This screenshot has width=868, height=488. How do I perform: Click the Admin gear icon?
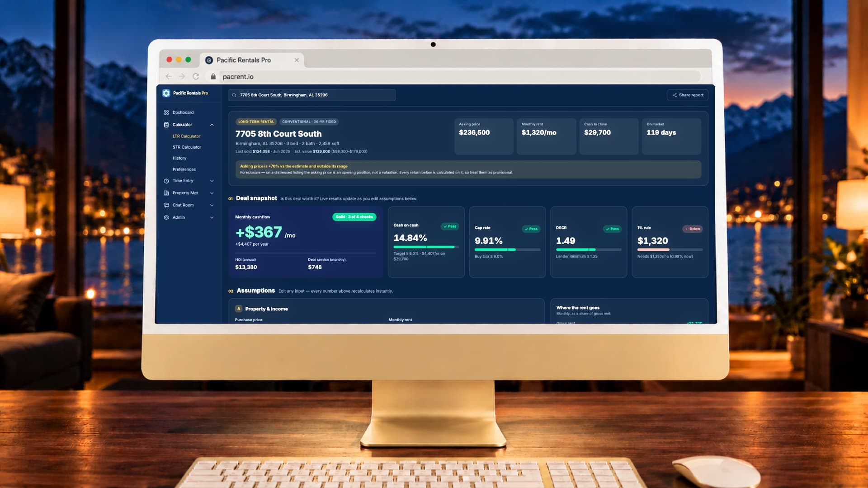coord(166,217)
